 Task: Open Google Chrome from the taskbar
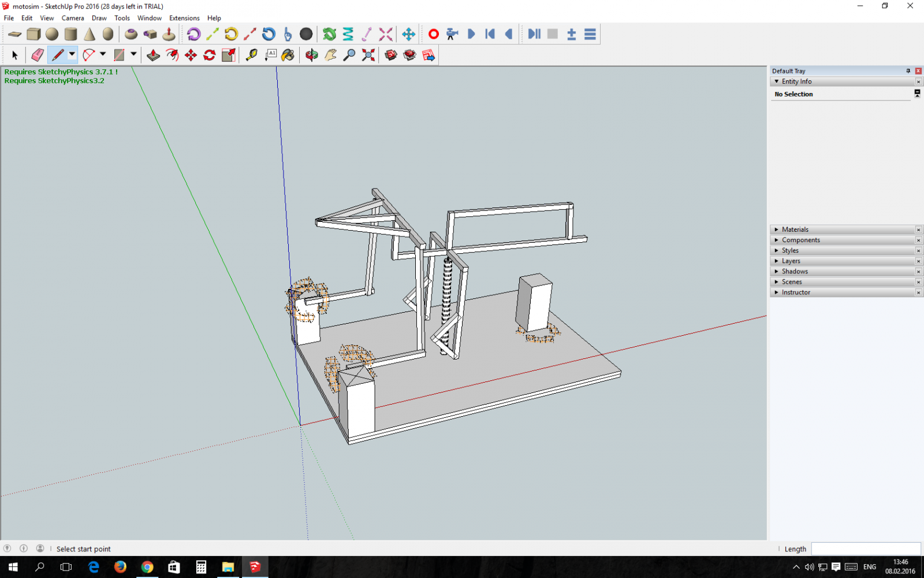tap(147, 567)
